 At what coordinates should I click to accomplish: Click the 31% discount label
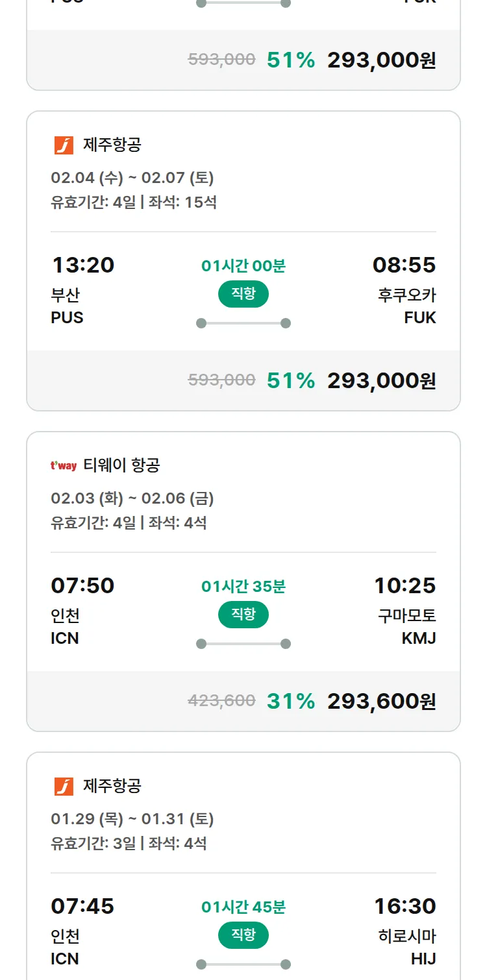click(291, 702)
